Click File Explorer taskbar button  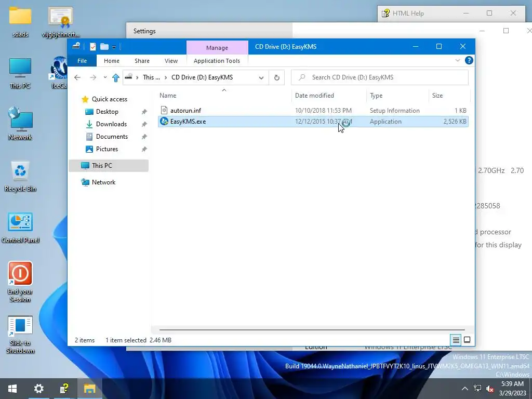[89, 389]
